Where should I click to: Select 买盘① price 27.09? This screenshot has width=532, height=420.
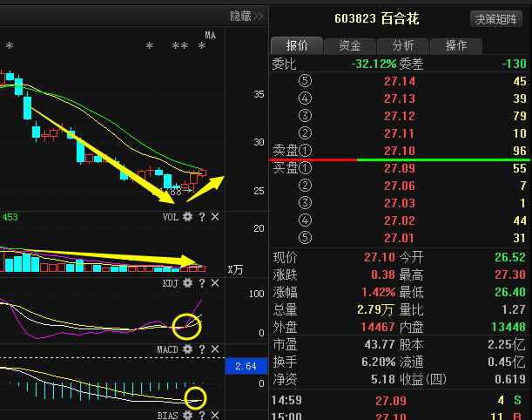point(400,168)
